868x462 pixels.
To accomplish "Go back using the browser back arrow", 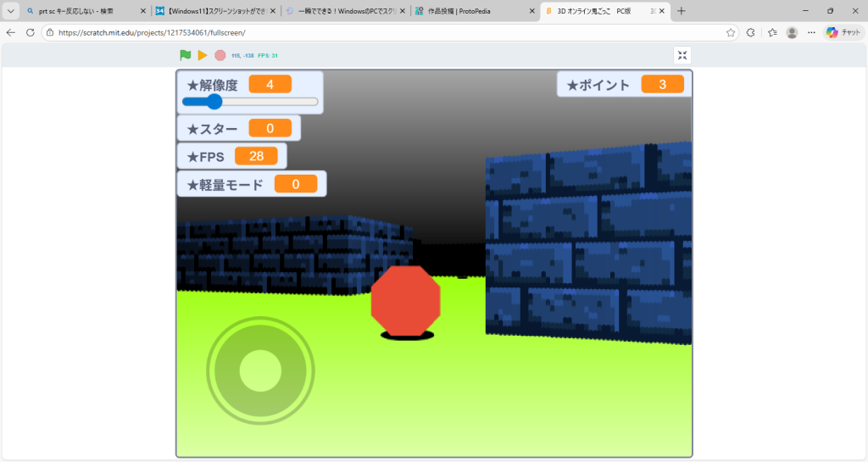I will (x=11, y=32).
